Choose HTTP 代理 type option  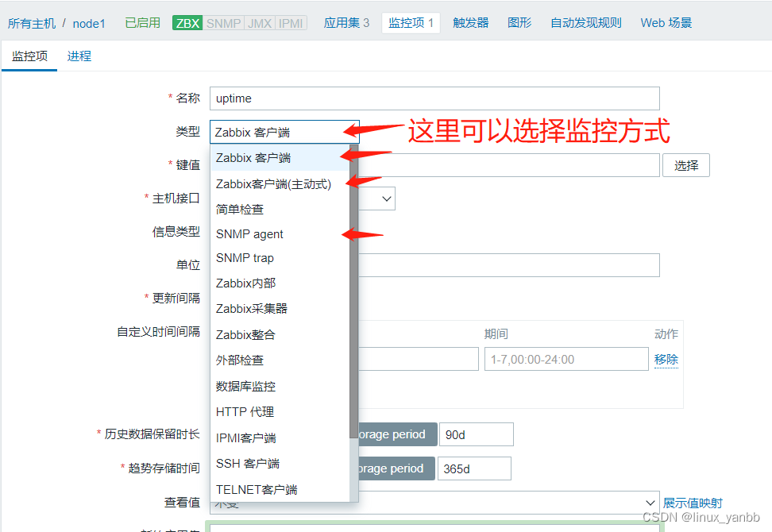point(280,412)
